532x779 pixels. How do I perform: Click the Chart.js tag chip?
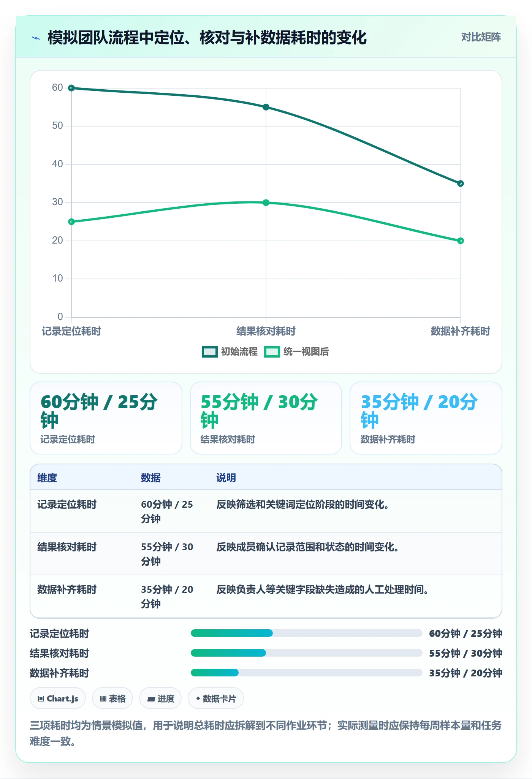(58, 698)
